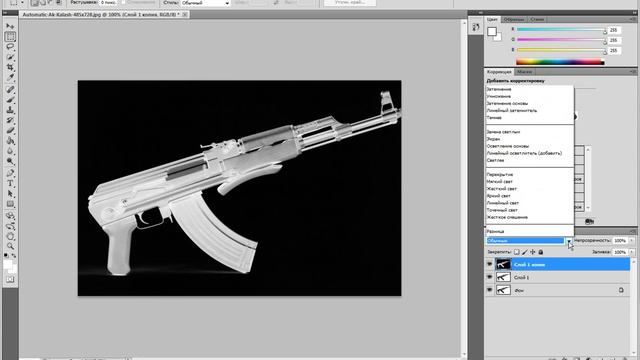
Task: Open the Color panel options menu
Action: point(633,19)
